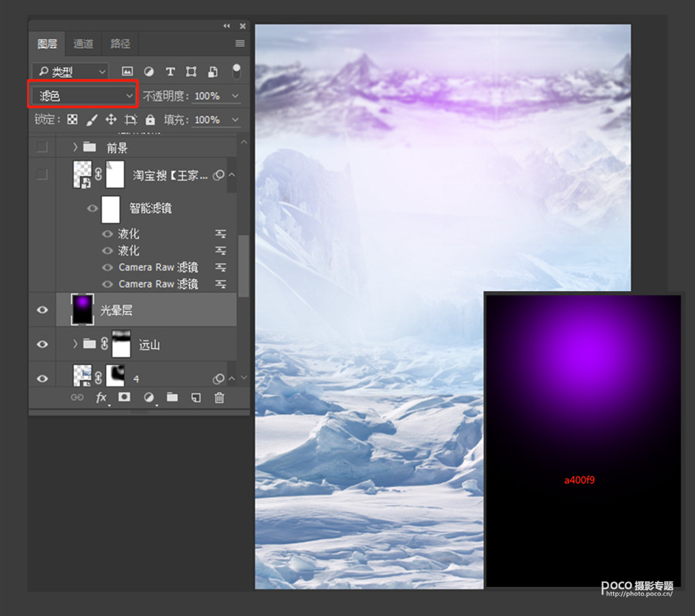Filter layers by shape layer icon
695x616 pixels.
pyautogui.click(x=191, y=71)
